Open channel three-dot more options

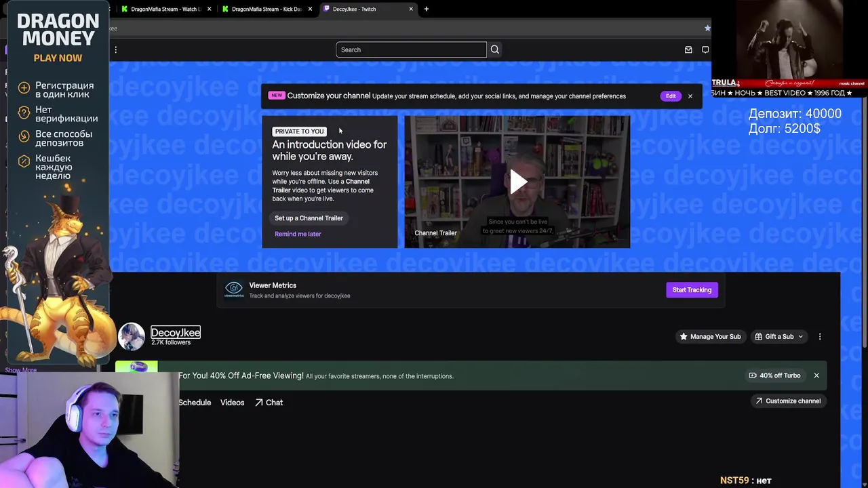[820, 336]
